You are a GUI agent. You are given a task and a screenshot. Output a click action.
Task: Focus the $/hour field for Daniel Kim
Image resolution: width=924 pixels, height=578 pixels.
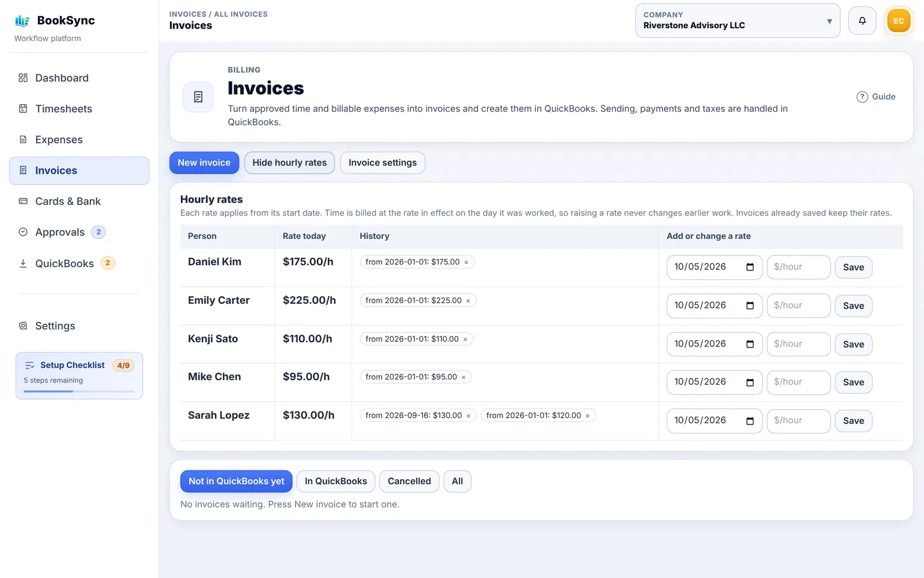coord(799,267)
